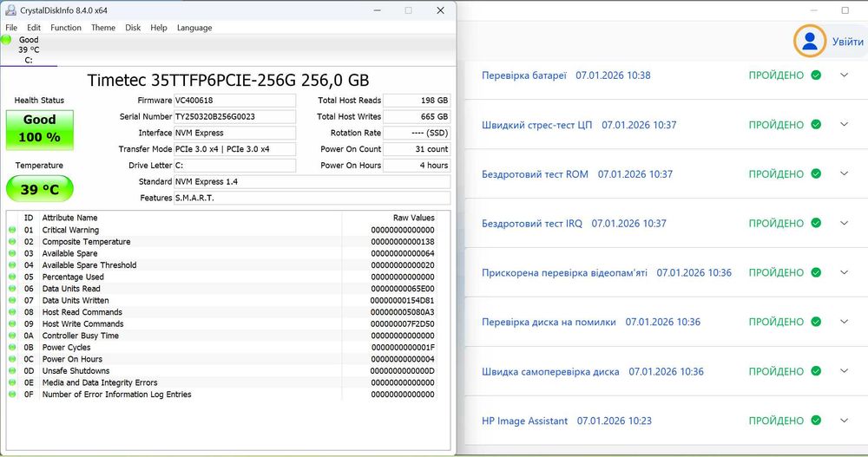Open the File menu in CrystalDiskInfo
Screen dimensions: 868x457
coord(11,28)
